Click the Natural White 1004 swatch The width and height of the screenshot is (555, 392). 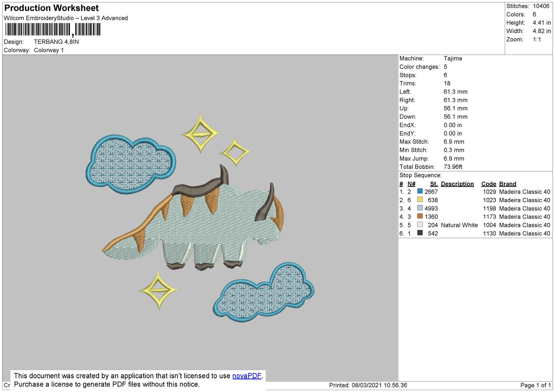pyautogui.click(x=420, y=225)
